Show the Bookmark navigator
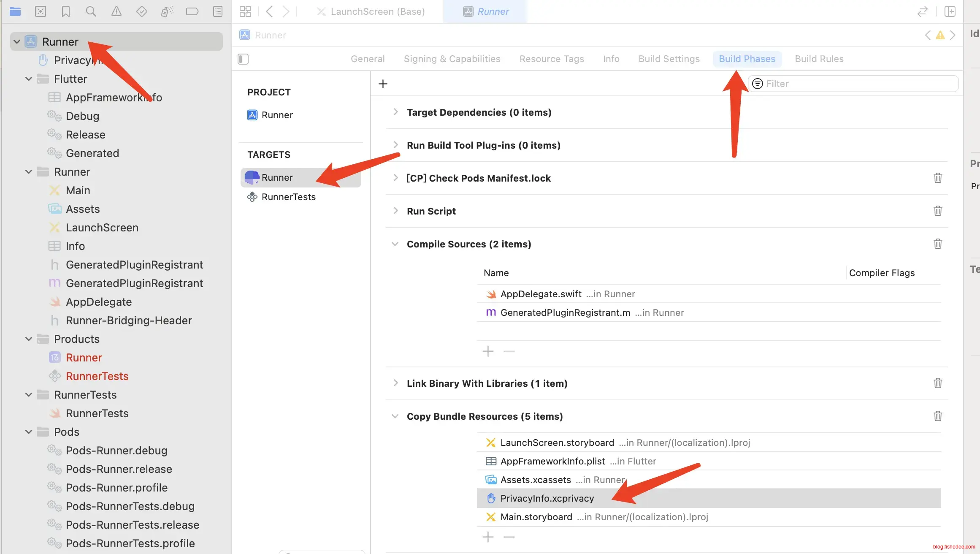 pos(65,11)
